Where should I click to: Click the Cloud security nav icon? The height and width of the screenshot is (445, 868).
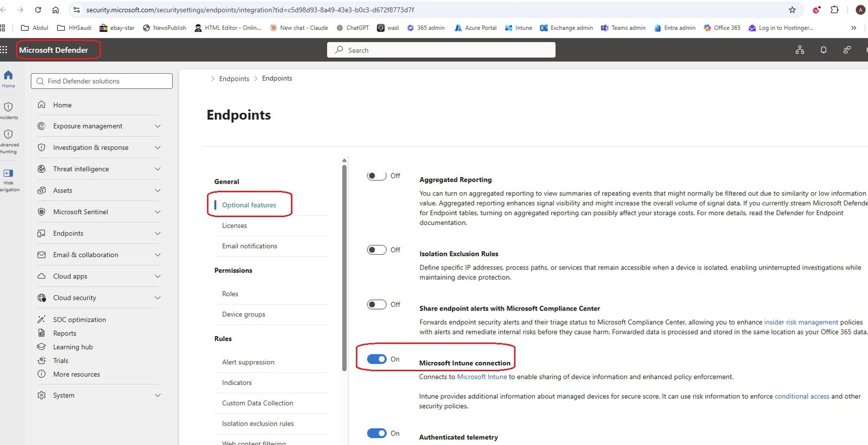[x=41, y=298]
